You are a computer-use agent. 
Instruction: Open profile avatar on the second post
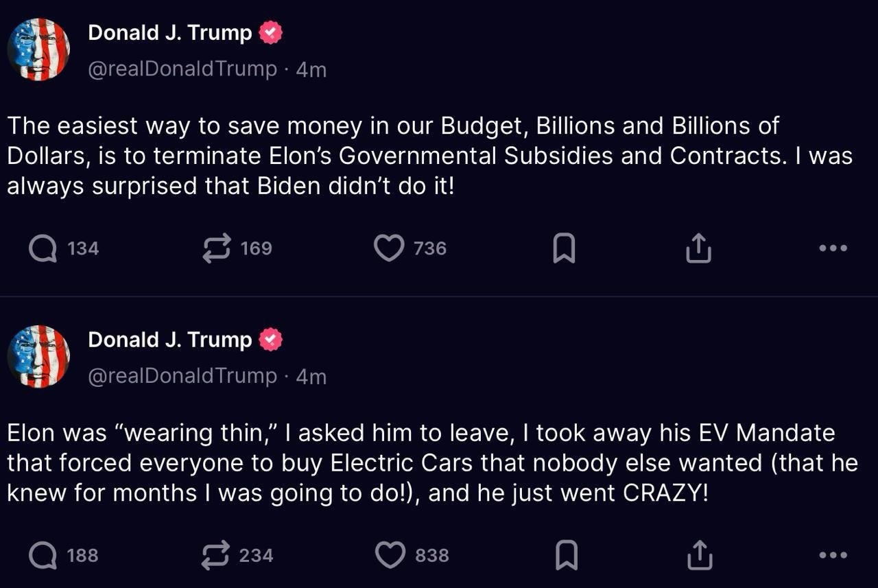[38, 356]
